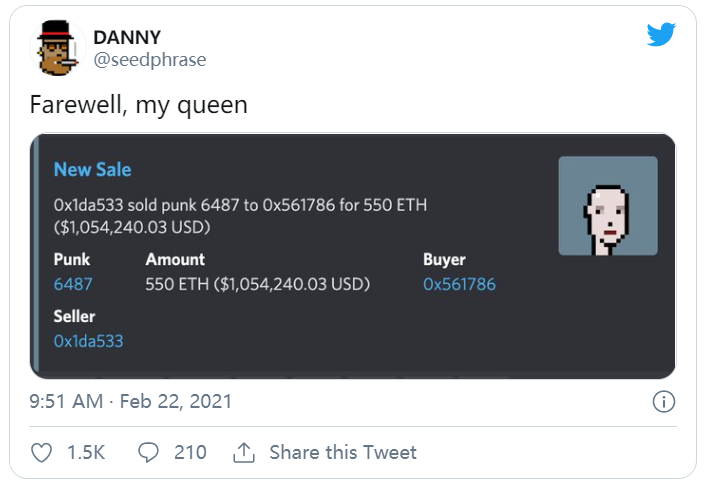Click the 1.5K likes count

point(86,453)
